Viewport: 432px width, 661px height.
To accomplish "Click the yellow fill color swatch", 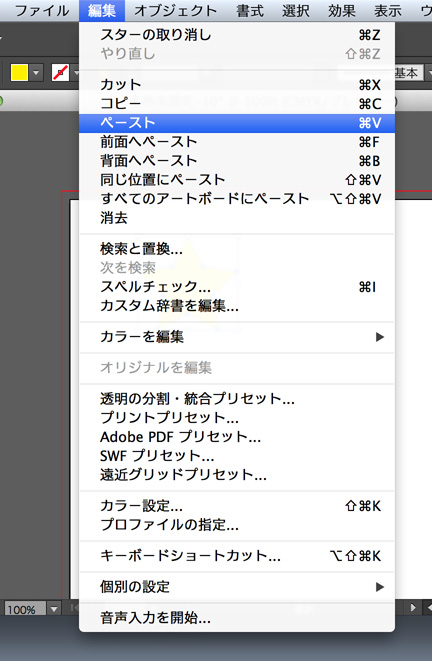I will [x=19, y=73].
